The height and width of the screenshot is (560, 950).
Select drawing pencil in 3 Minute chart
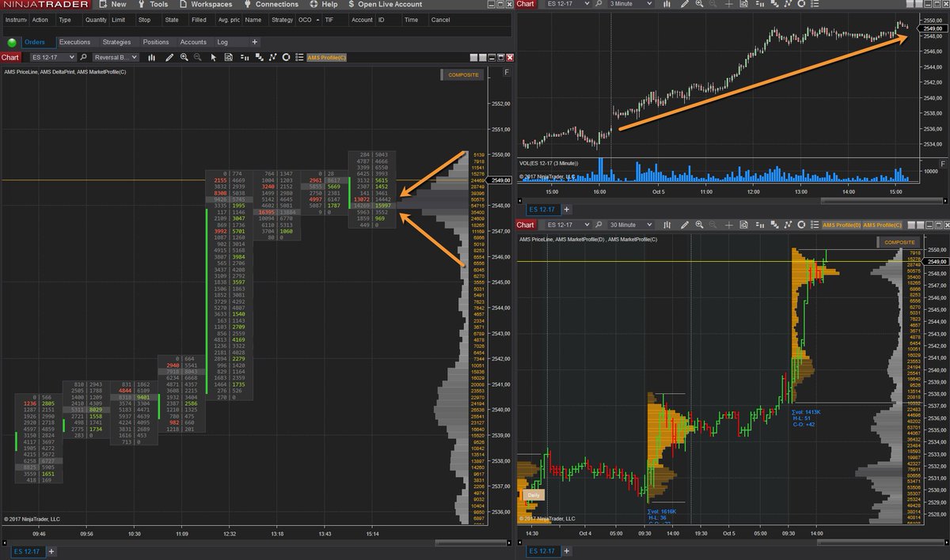684,4
